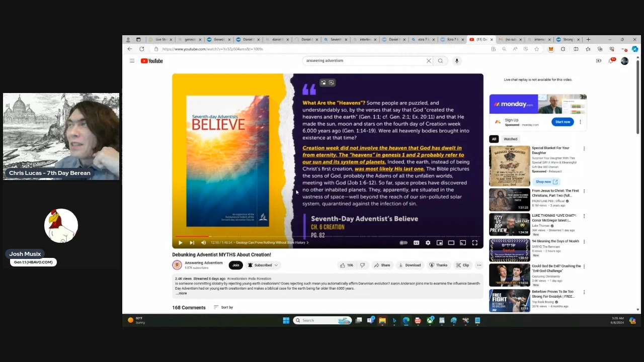Viewport: 644px width, 362px height.
Task: Reload the page
Action: [142, 49]
